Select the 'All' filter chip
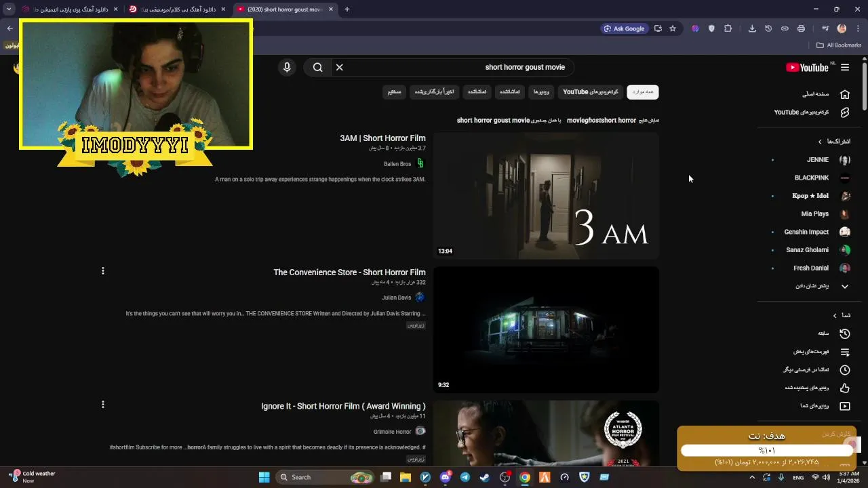This screenshot has width=868, height=488. click(x=642, y=91)
